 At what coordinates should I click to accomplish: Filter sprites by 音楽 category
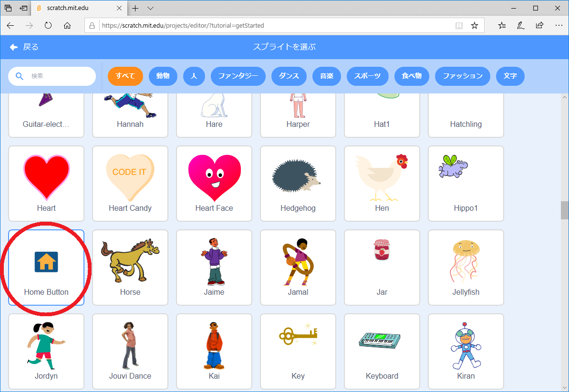[x=327, y=76]
